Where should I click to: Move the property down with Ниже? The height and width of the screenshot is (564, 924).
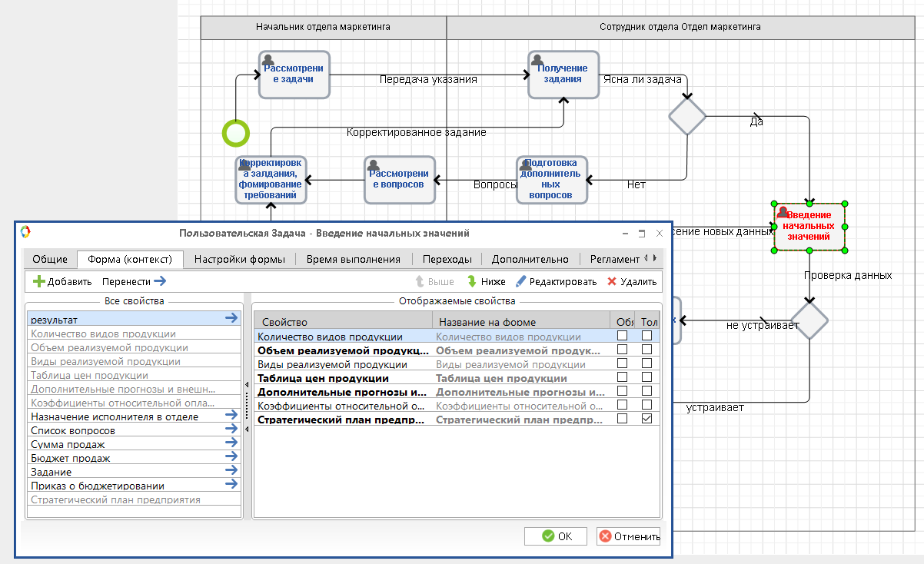[485, 282]
